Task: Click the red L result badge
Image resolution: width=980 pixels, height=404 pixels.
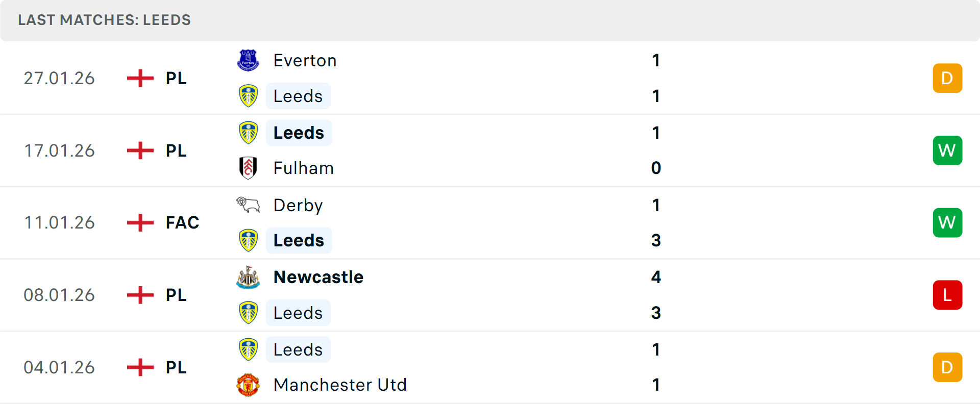Action: [x=947, y=295]
